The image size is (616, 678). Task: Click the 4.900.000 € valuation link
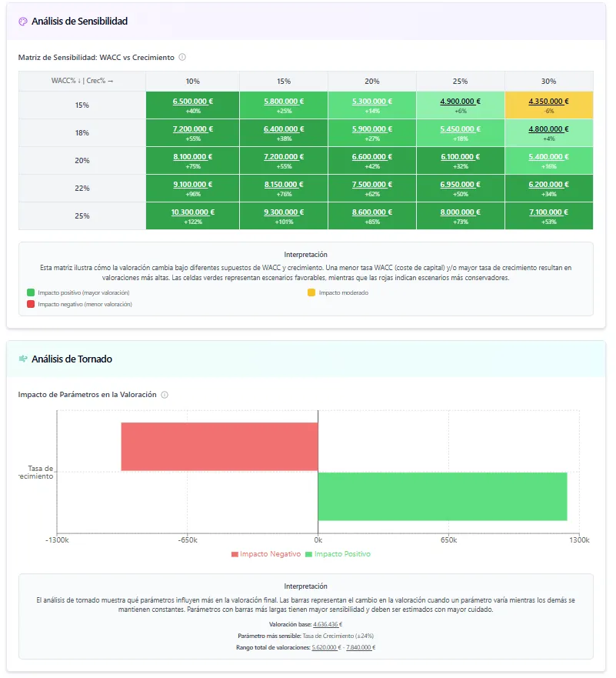[460, 101]
